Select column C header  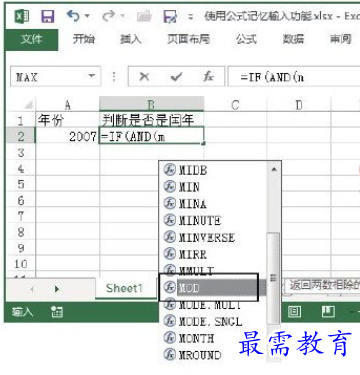pyautogui.click(x=235, y=105)
